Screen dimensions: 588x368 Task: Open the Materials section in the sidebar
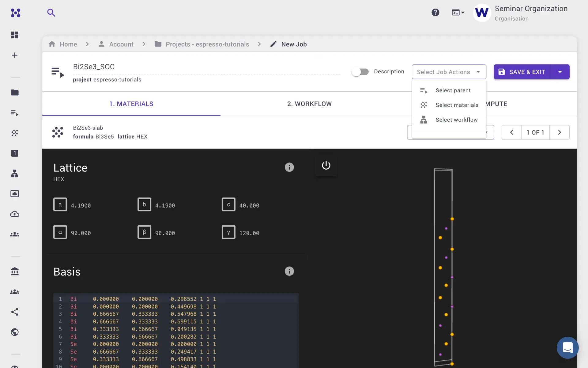coord(15,133)
